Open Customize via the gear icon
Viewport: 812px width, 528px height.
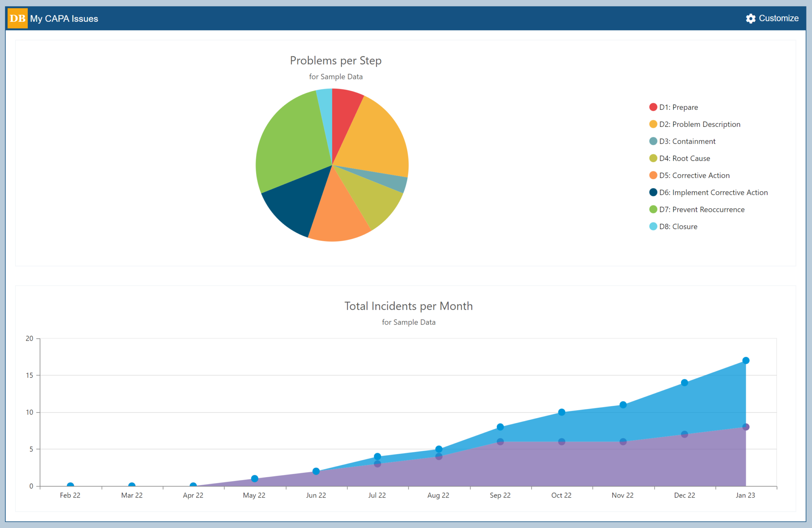click(751, 18)
